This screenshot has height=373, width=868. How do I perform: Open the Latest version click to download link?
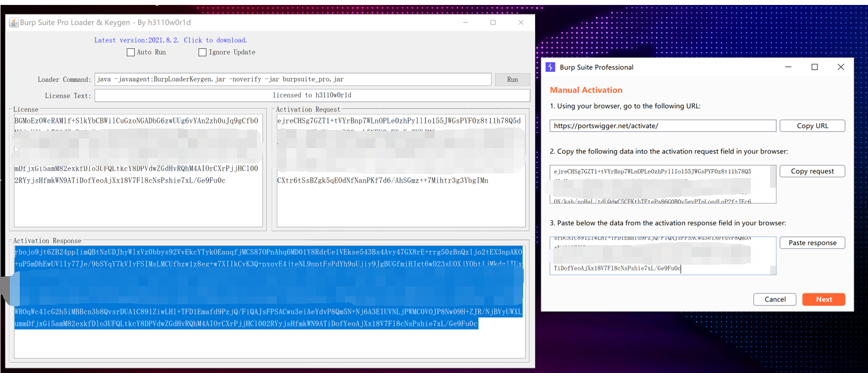pos(170,40)
